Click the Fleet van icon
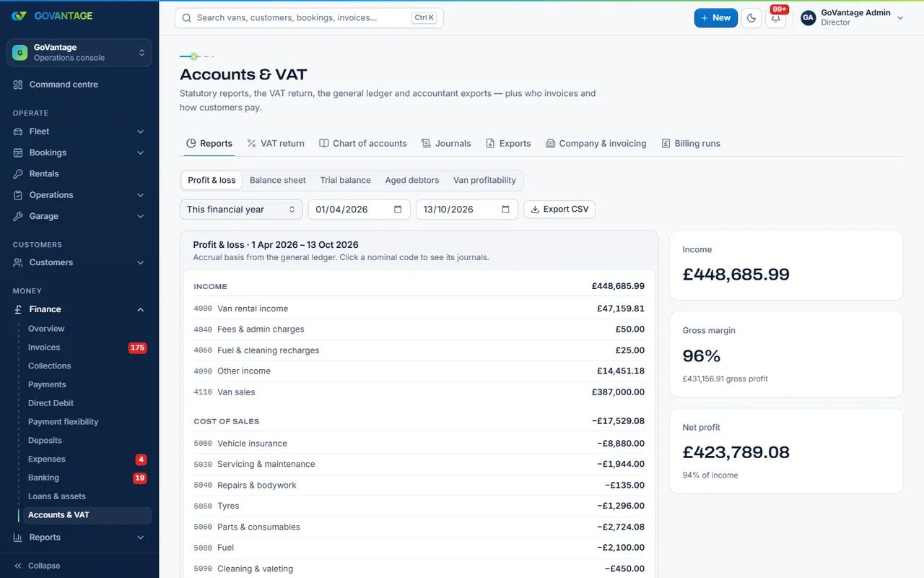The height and width of the screenshot is (578, 924). pos(18,131)
